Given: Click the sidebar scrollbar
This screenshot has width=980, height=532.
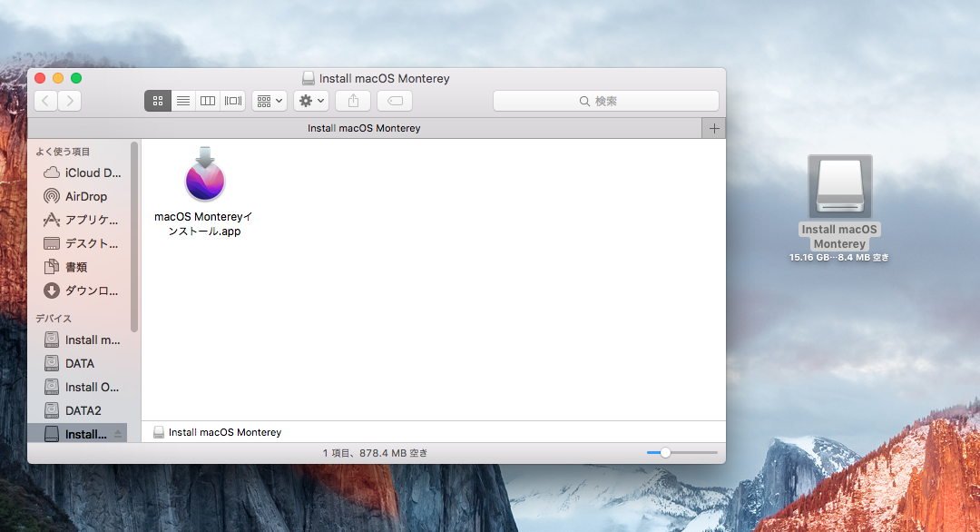Looking at the screenshot, I should click(x=133, y=238).
